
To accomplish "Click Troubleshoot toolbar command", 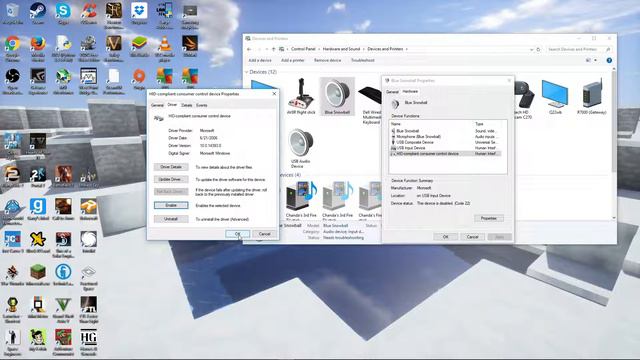I will tap(362, 60).
